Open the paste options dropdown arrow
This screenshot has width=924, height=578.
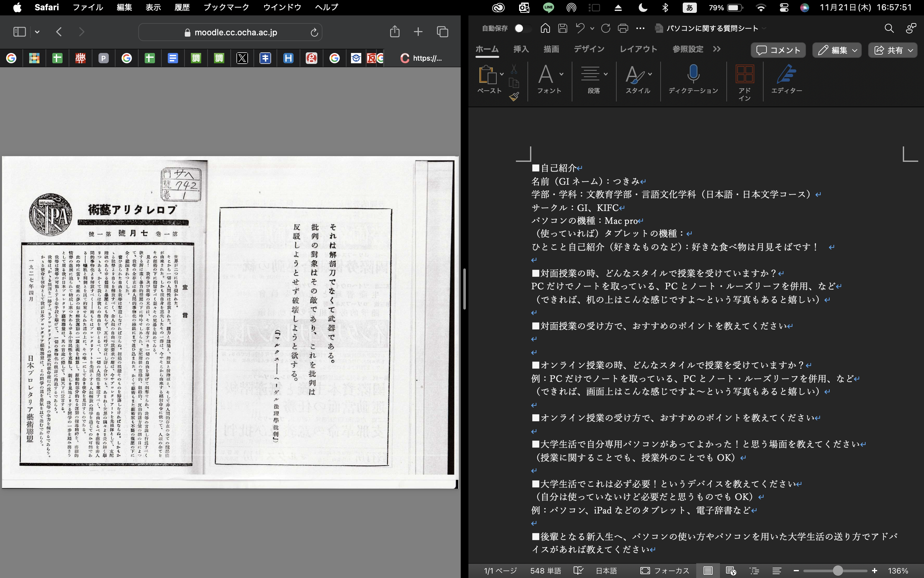point(502,74)
